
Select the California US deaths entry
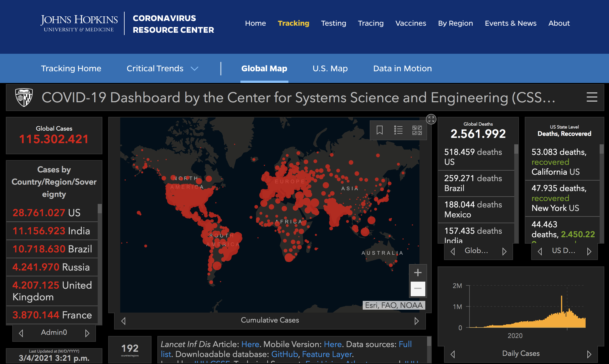pos(562,162)
